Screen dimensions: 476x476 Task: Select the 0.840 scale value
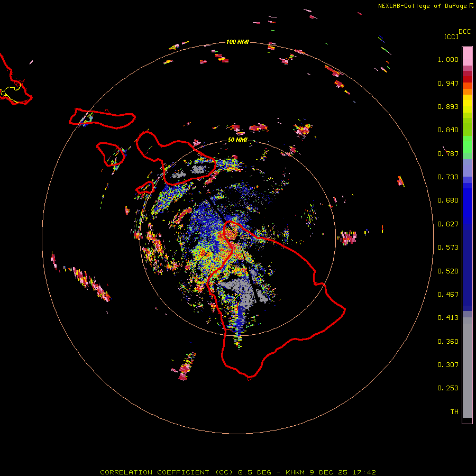tap(448, 130)
